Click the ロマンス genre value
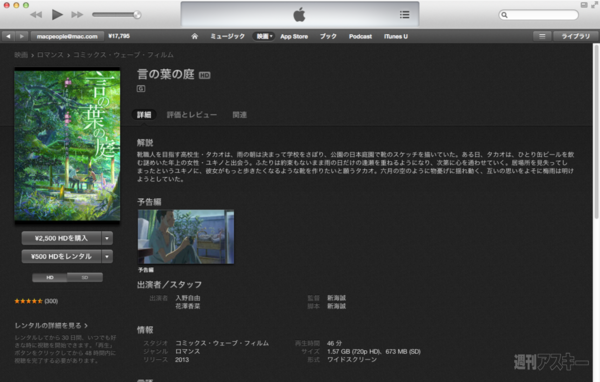600x382 pixels. [188, 351]
